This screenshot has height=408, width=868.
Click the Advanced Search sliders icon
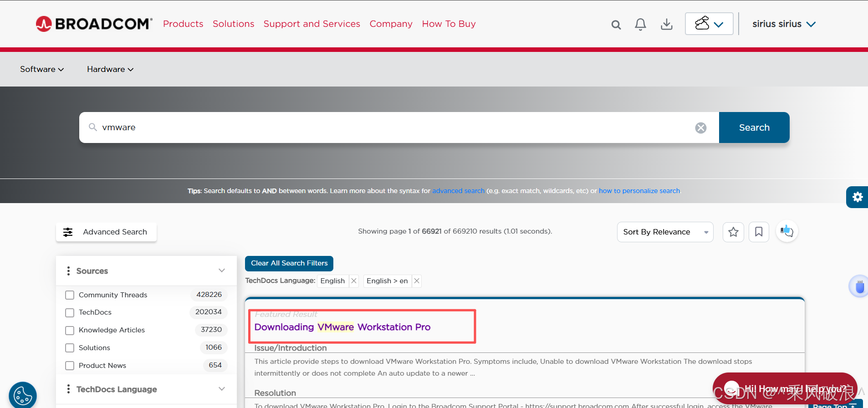tap(68, 232)
